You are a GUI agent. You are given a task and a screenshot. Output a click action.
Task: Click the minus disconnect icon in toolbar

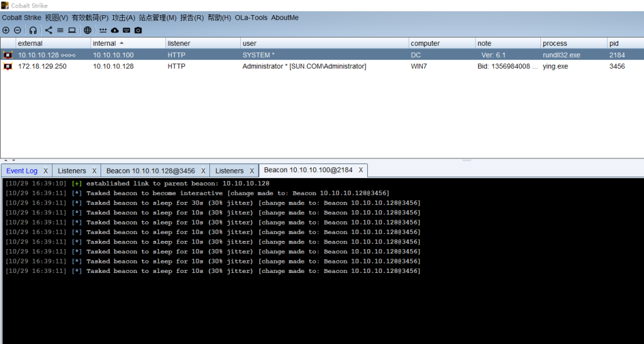17,30
